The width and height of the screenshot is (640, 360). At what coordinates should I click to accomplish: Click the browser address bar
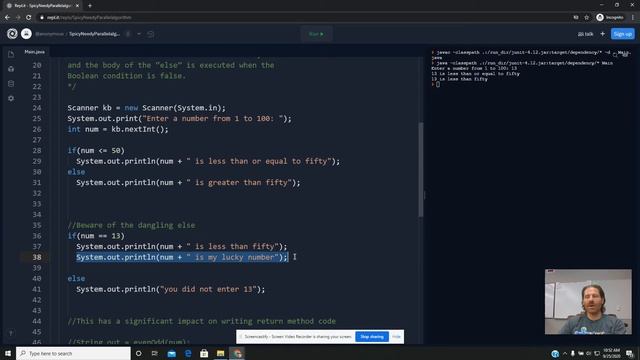pos(302,17)
